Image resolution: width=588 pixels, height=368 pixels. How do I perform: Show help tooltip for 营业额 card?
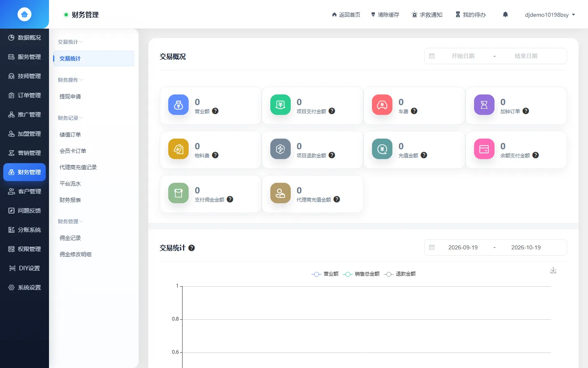215,111
